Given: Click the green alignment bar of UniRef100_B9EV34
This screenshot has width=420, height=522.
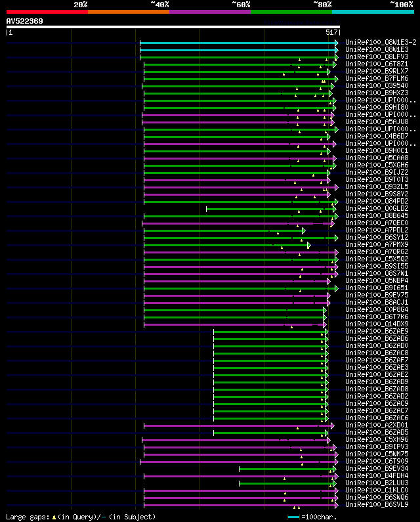Looking at the screenshot, I should [x=287, y=469].
